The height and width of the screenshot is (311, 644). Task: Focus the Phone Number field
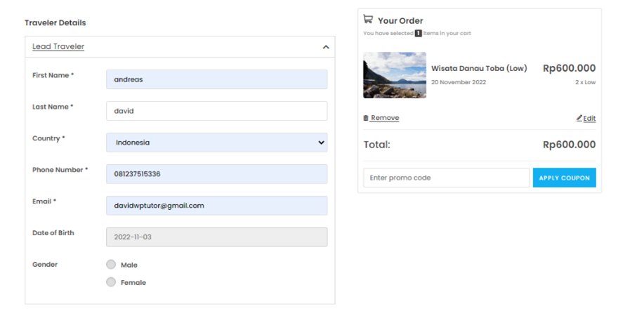click(x=216, y=174)
